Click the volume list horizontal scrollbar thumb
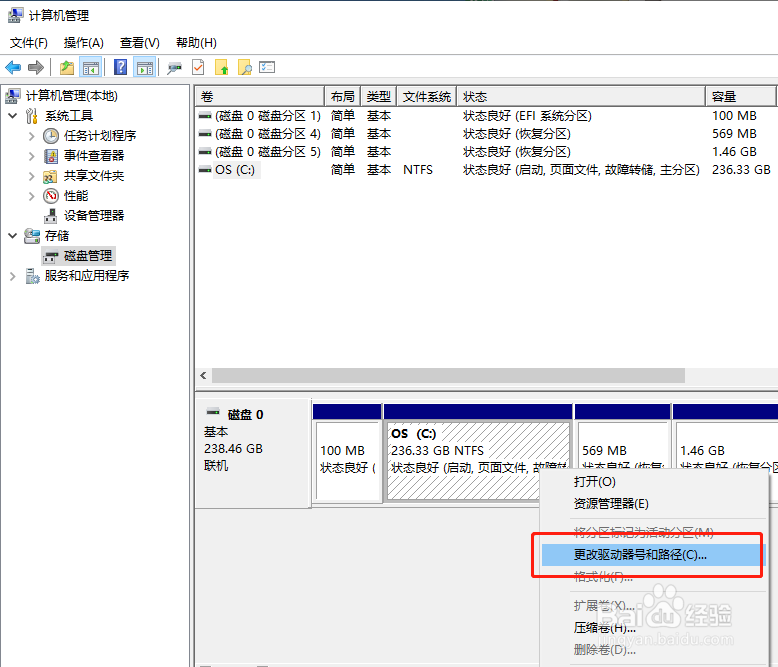This screenshot has width=778, height=667. [x=448, y=376]
